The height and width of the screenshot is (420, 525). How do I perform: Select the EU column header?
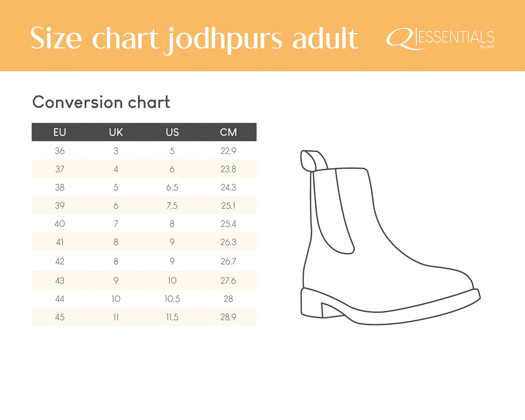click(59, 132)
